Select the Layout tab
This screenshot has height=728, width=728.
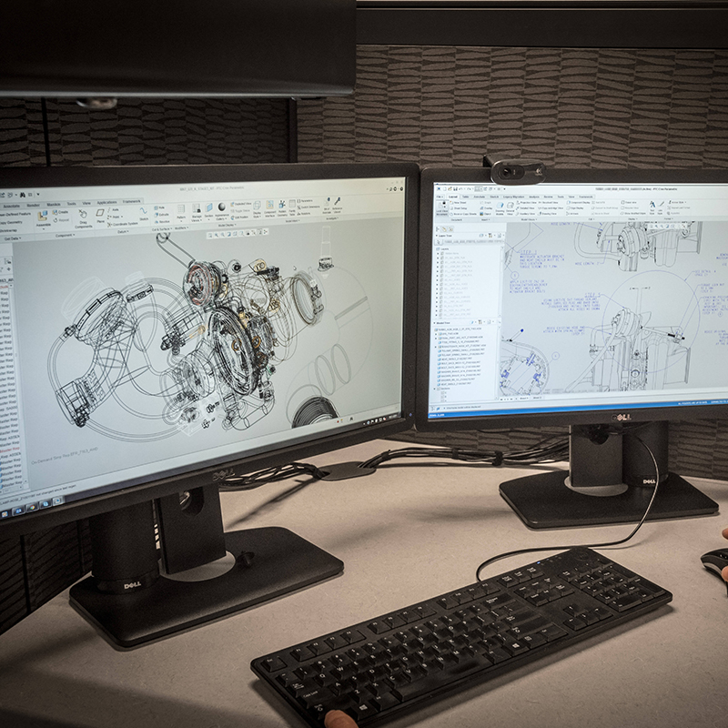click(x=452, y=197)
